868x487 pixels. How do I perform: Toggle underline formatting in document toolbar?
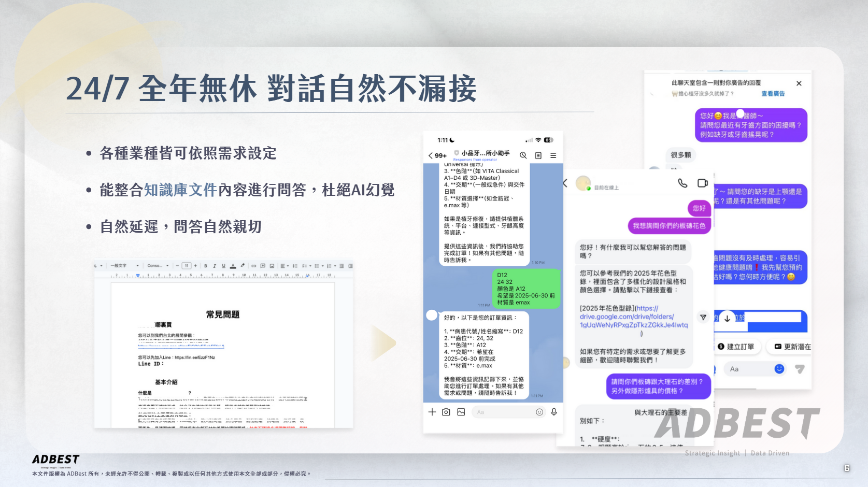223,266
